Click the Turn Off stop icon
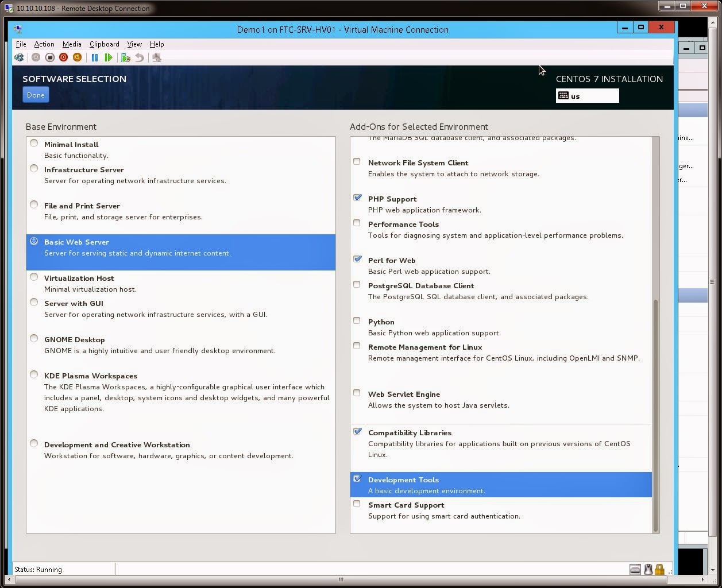Image resolution: width=722 pixels, height=588 pixels. coord(49,57)
